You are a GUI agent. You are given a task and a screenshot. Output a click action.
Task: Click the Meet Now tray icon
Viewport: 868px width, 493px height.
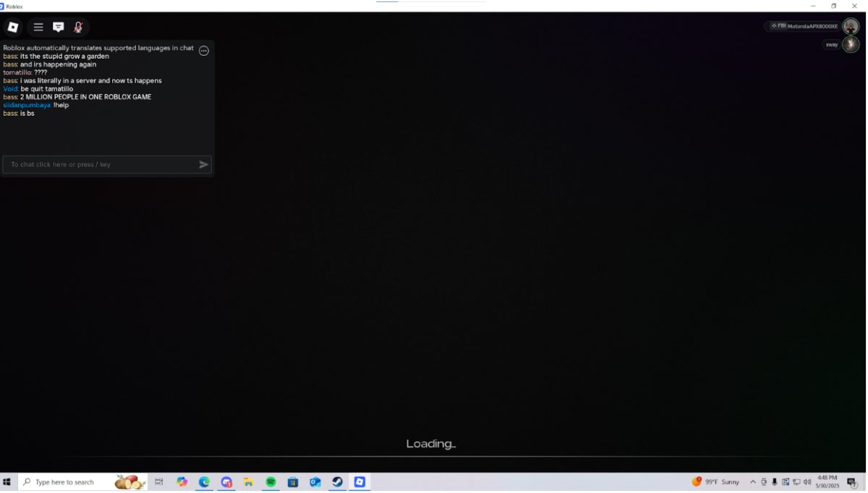764,482
